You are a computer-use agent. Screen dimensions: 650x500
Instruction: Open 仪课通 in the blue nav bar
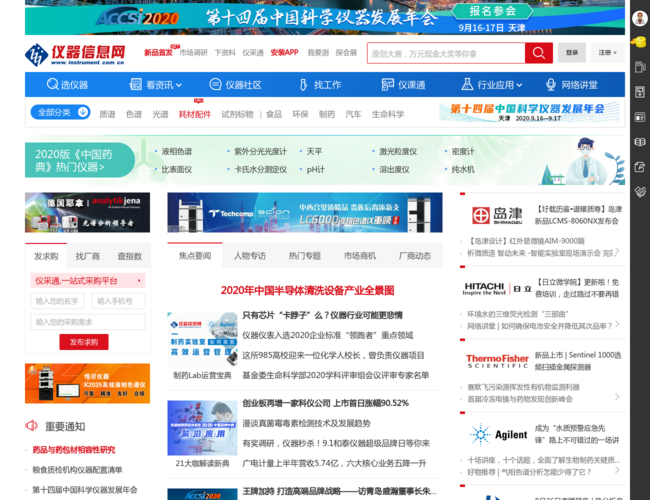coord(403,85)
